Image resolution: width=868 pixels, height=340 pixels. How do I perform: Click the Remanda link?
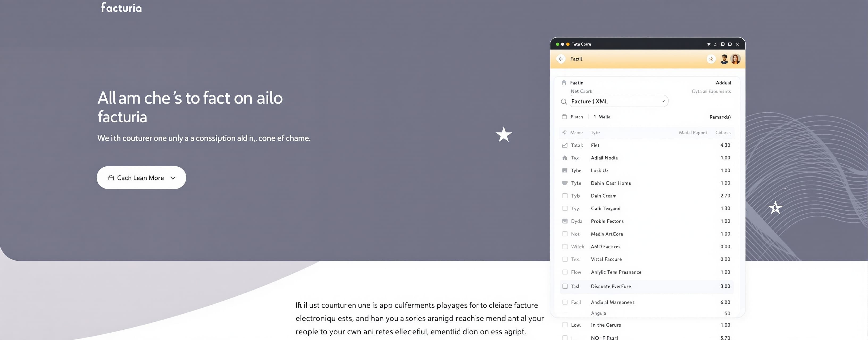tap(720, 117)
